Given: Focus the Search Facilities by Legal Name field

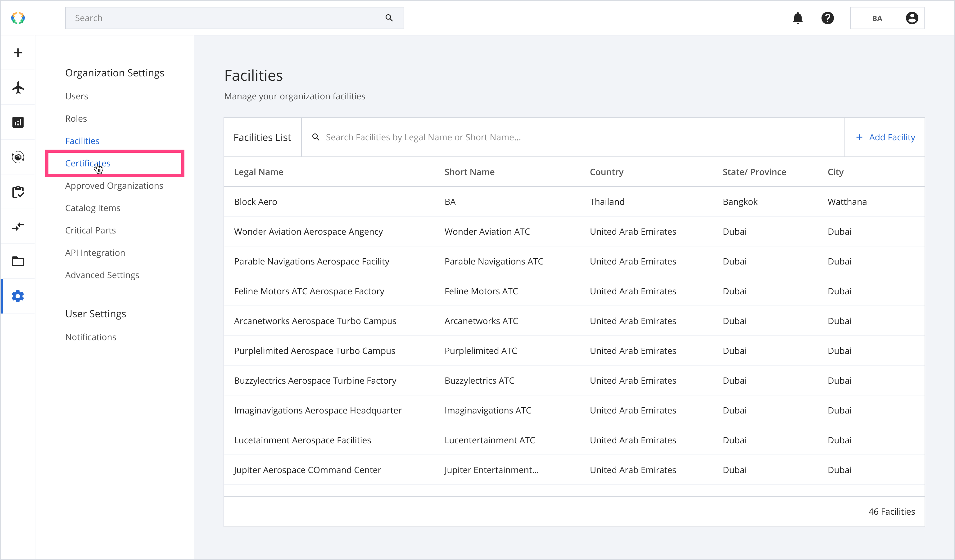Looking at the screenshot, I should [573, 137].
